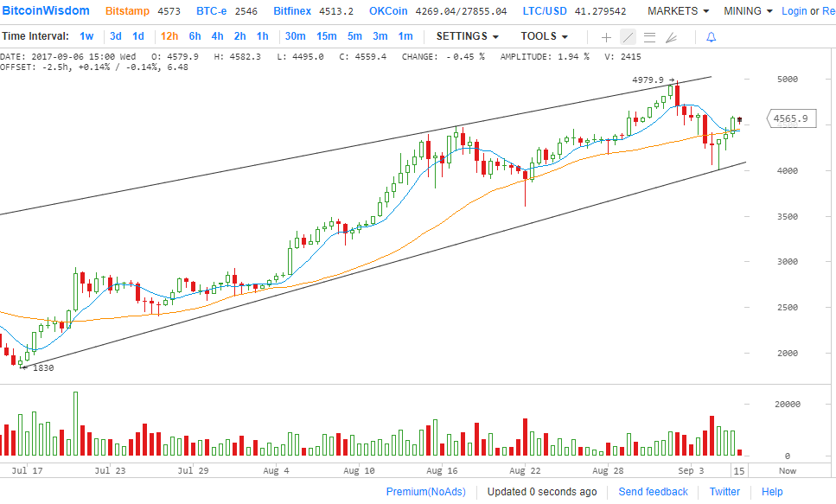Click the price alert bell icon
The height and width of the screenshot is (504, 836).
[x=711, y=37]
